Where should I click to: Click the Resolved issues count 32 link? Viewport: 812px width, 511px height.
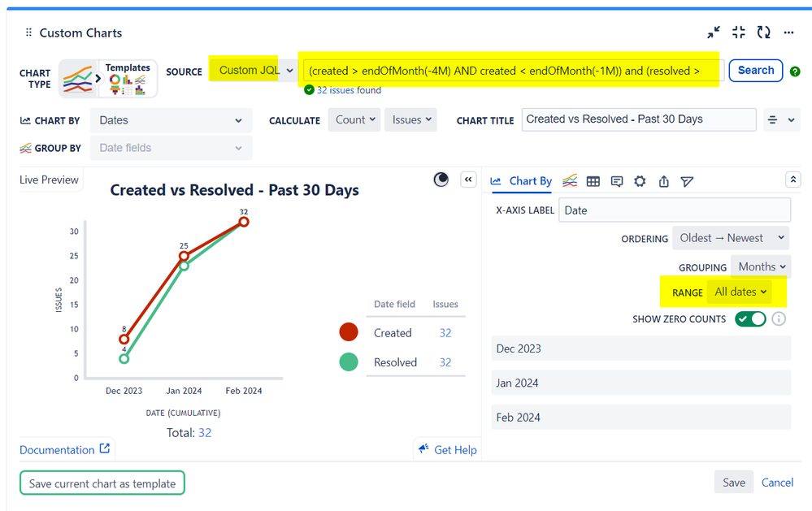[x=445, y=362]
